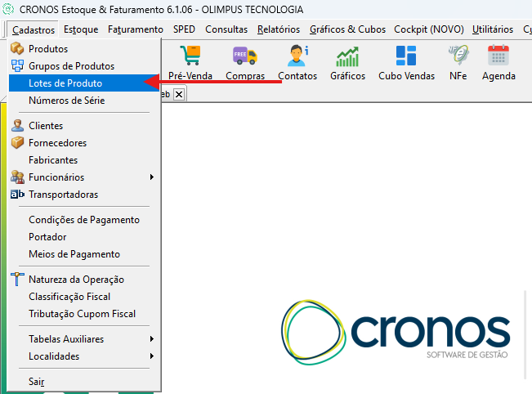Click the CRONOS app icon in title bar
532x394 pixels.
tap(8, 9)
